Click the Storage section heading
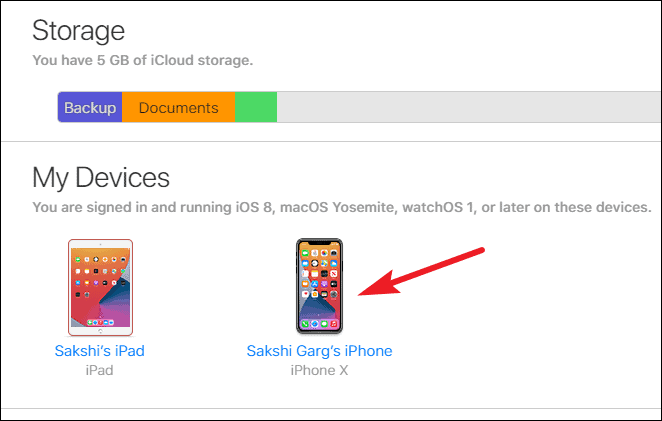The width and height of the screenshot is (662, 421). tap(79, 31)
